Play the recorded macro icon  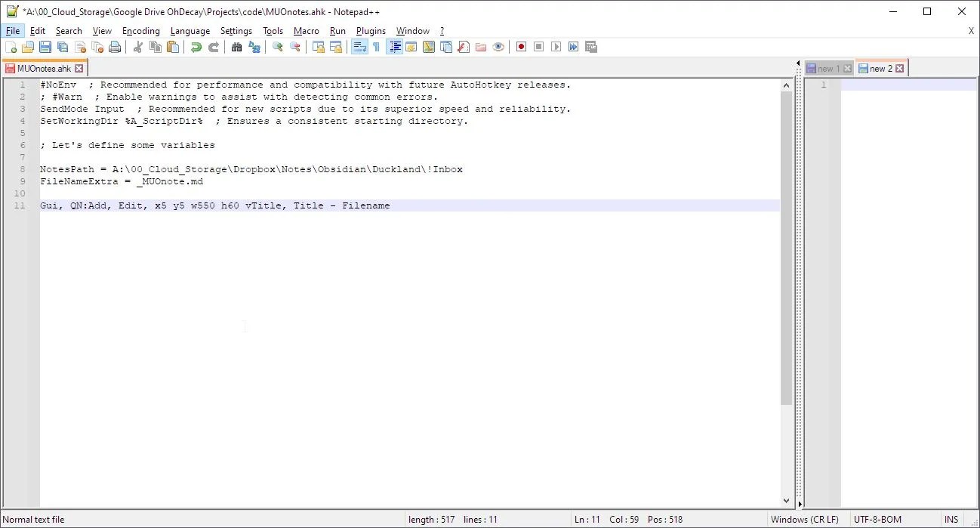pyautogui.click(x=556, y=47)
